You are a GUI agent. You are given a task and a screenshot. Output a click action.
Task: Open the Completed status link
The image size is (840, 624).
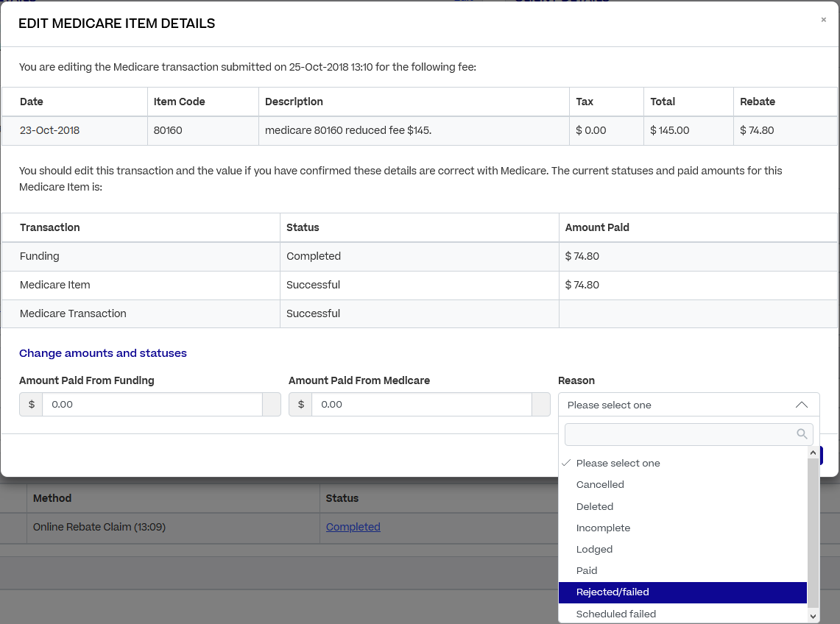[353, 526]
